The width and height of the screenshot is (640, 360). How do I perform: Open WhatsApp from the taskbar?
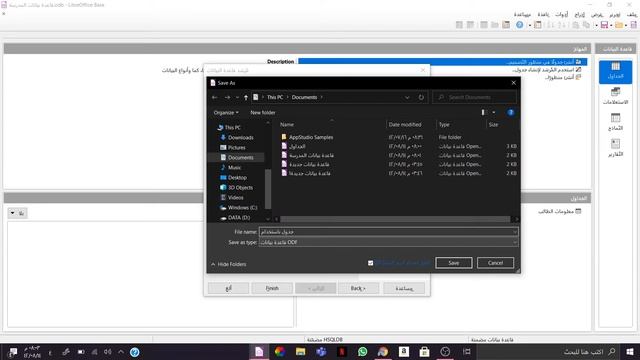[362, 351]
